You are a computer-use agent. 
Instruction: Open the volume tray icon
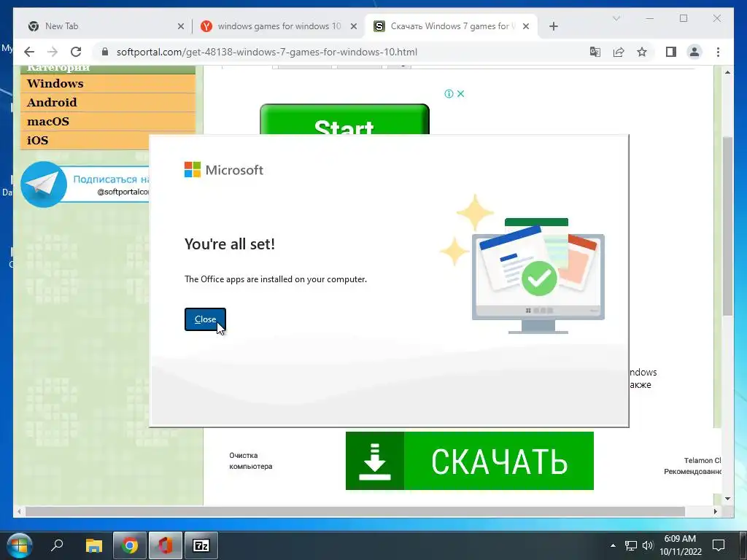pos(648,545)
